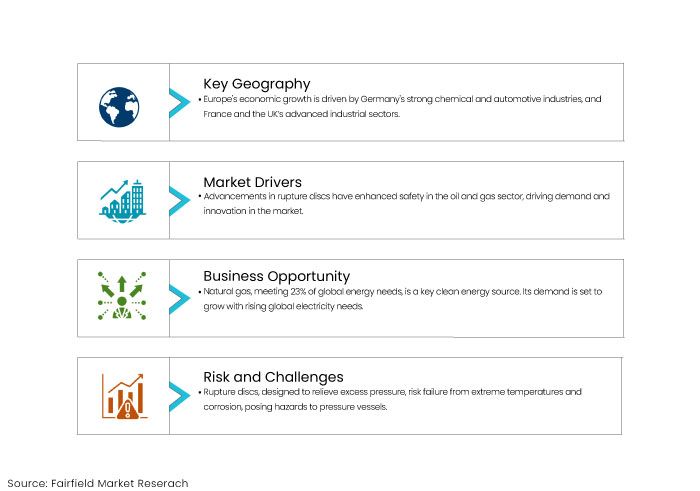Click the rupture discs advancements bullet text
Screen dimensions: 700x491
404,204
